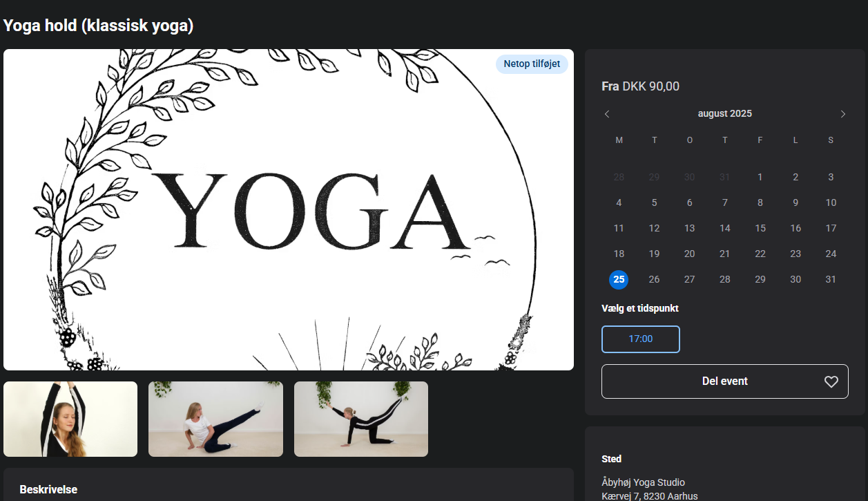Choose date 12 in the calendar

click(654, 228)
